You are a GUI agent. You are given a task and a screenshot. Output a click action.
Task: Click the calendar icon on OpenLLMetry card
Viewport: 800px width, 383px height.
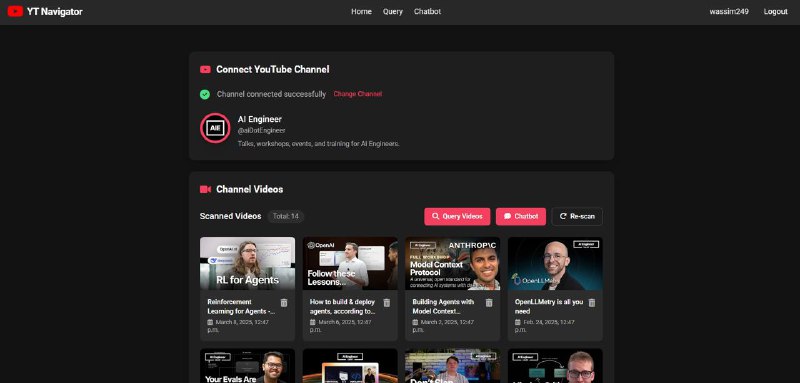(518, 322)
